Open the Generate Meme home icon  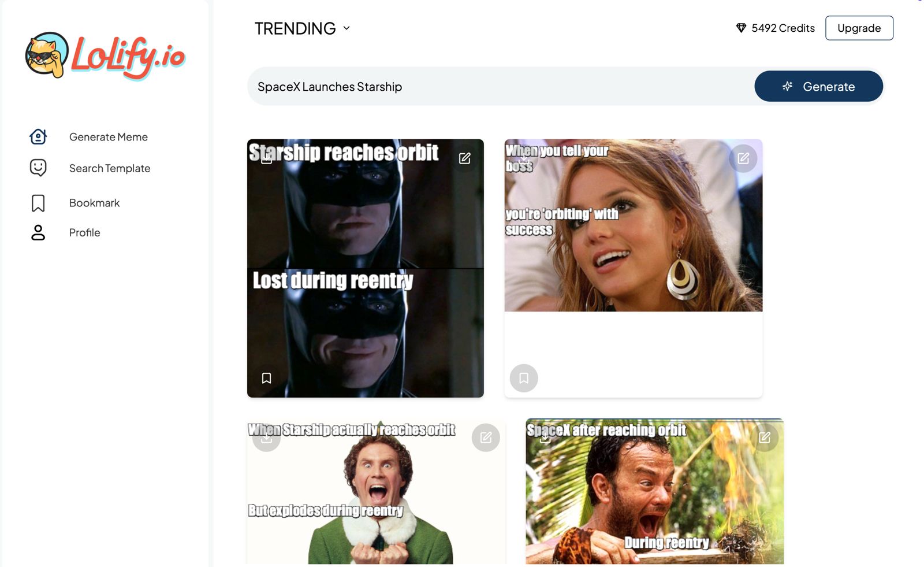click(38, 136)
